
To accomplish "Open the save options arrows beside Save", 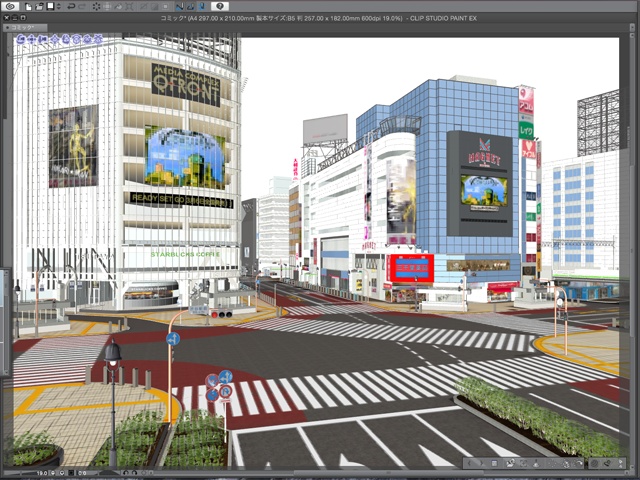I will [59, 7].
